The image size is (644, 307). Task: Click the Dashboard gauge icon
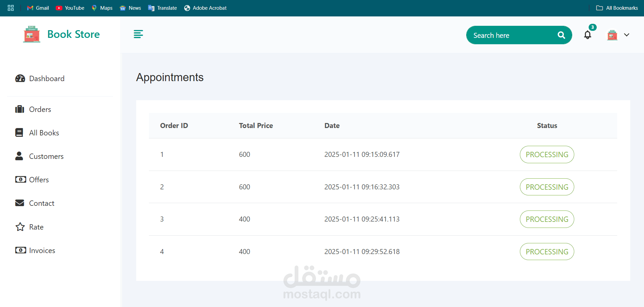click(x=20, y=78)
